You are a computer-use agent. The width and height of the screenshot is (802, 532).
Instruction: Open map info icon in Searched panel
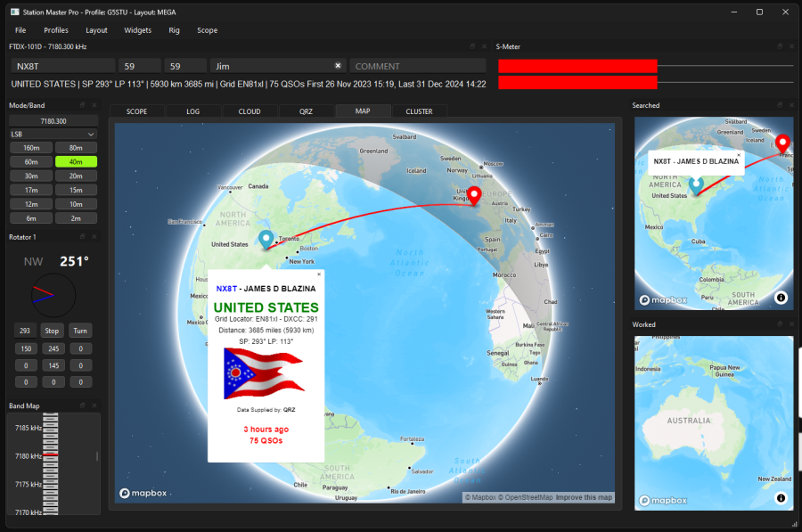[781, 298]
